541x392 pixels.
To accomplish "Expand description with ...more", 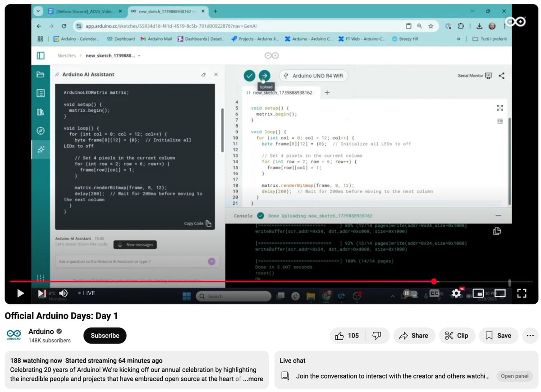I will (253, 379).
